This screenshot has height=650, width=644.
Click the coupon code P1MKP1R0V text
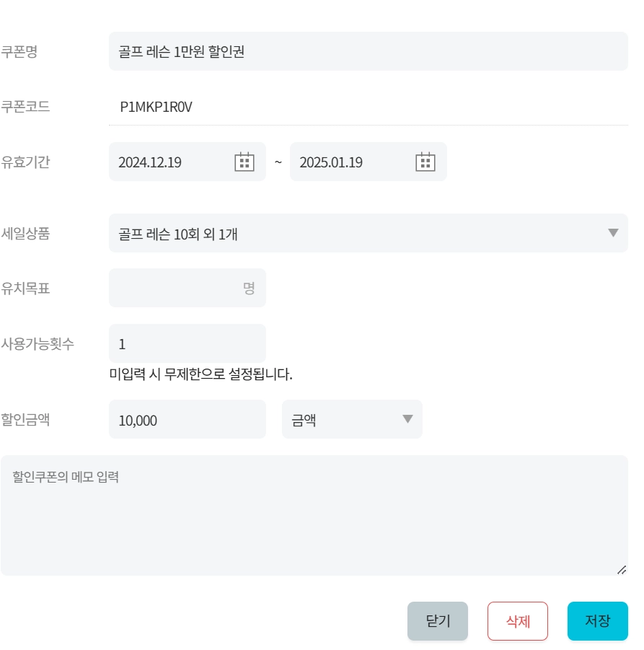click(156, 107)
